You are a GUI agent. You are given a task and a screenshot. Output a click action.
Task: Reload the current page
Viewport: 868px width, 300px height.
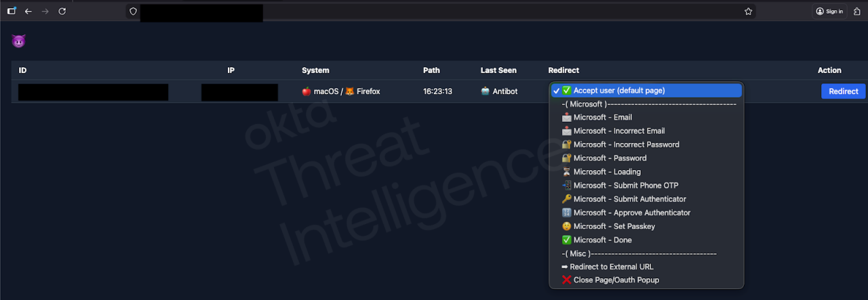coord(62,12)
